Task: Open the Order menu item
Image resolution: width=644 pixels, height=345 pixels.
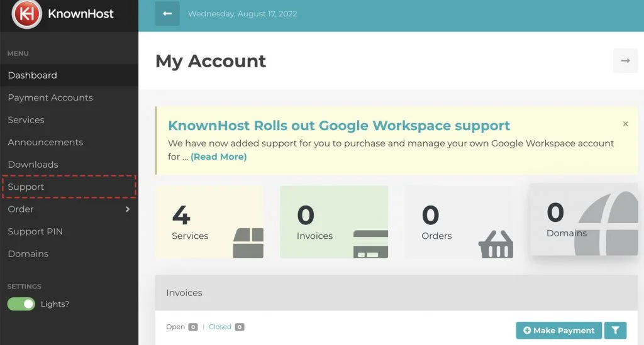Action: pos(69,209)
